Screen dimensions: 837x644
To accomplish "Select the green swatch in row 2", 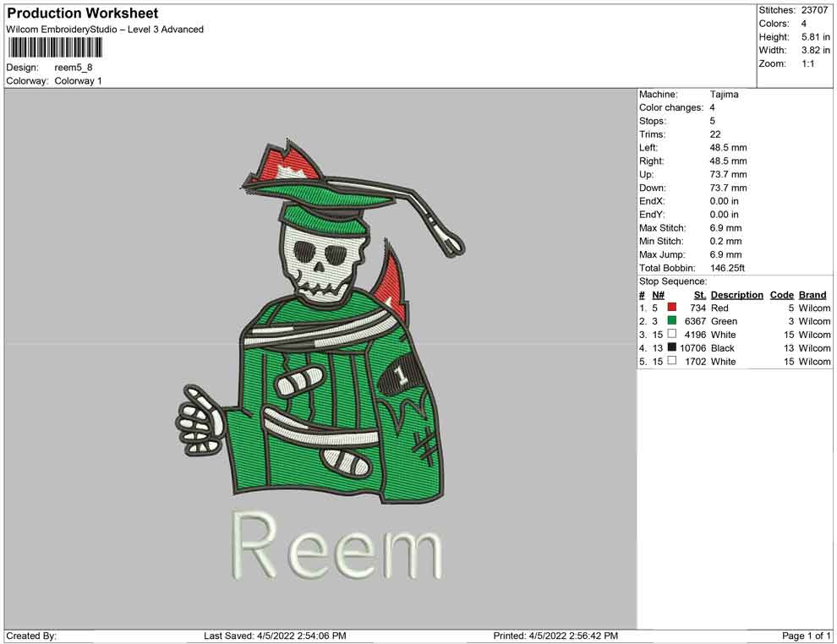I will click(672, 321).
